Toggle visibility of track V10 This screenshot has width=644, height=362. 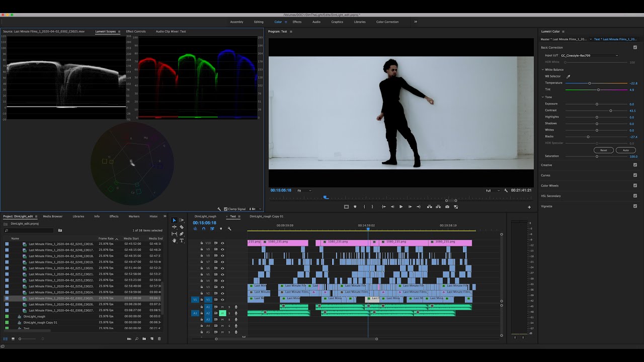point(222,243)
